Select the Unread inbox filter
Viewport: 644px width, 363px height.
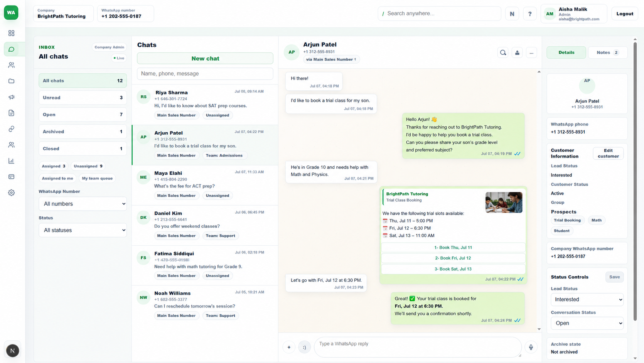click(x=83, y=98)
